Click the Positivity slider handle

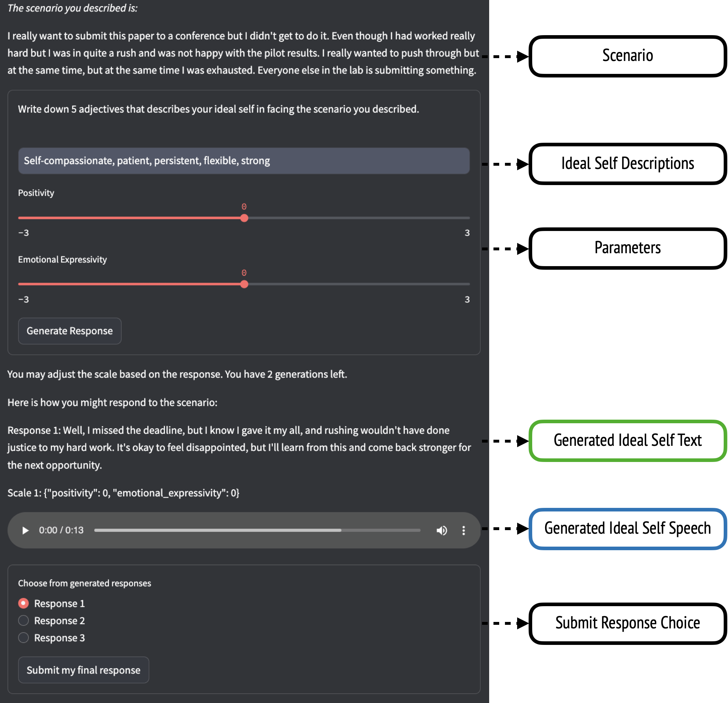(244, 218)
